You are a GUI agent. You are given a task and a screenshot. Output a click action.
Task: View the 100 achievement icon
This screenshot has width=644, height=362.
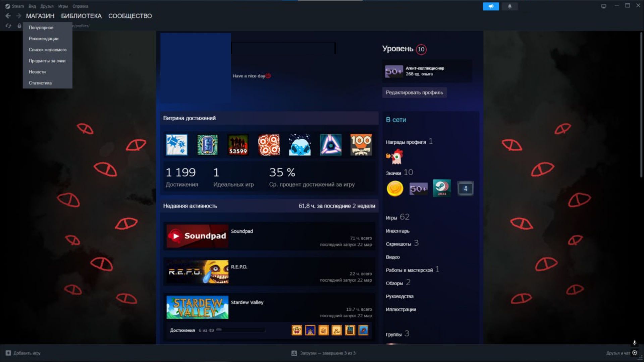click(x=361, y=145)
